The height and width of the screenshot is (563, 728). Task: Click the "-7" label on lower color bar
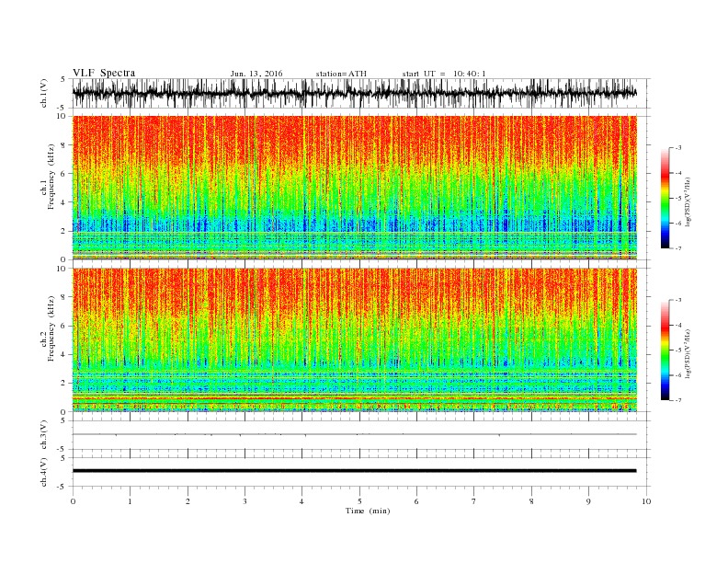(x=677, y=400)
